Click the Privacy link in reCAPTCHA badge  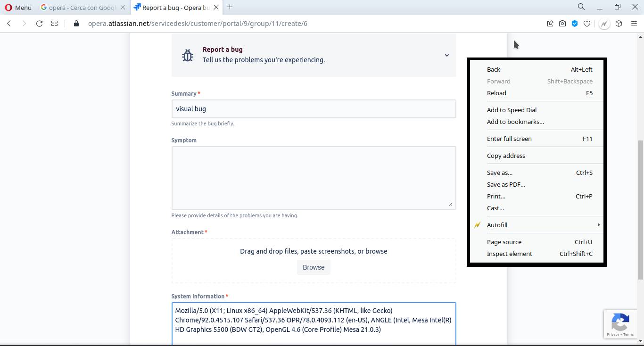click(613, 334)
